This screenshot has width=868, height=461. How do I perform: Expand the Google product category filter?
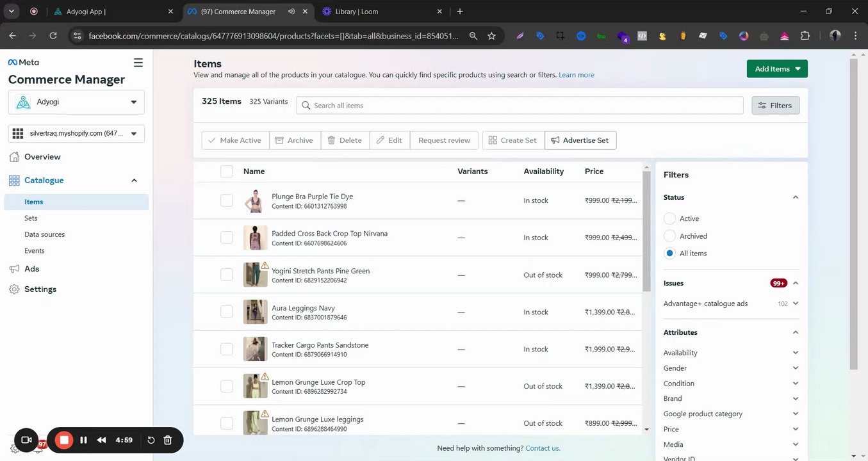click(x=796, y=414)
